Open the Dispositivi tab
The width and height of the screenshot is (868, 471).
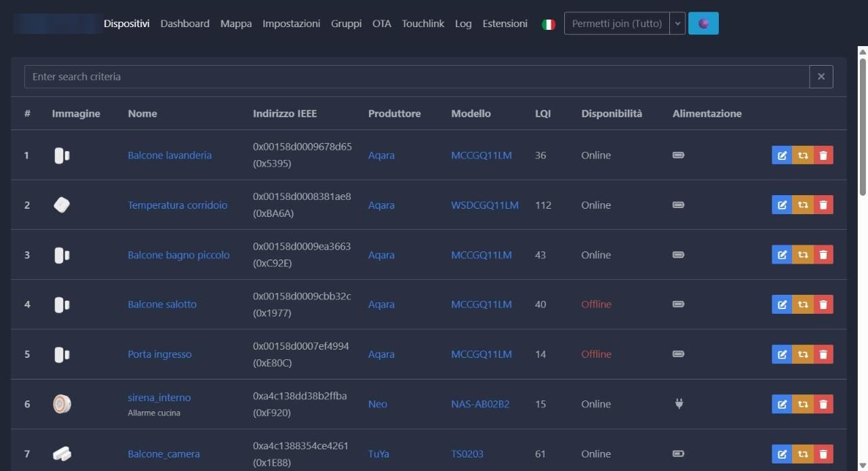click(x=127, y=24)
